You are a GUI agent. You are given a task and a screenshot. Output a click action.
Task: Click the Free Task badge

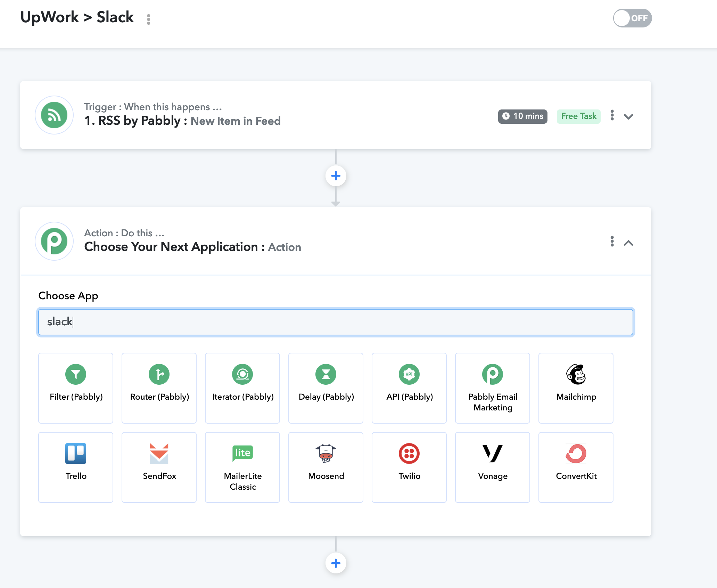coord(578,116)
